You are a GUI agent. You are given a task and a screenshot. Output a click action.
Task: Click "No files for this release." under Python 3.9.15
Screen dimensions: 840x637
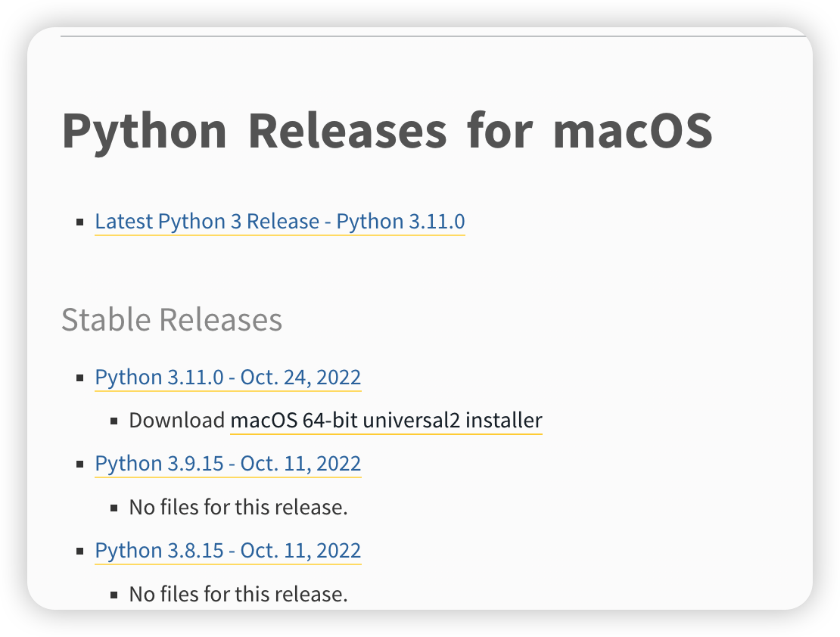click(238, 507)
